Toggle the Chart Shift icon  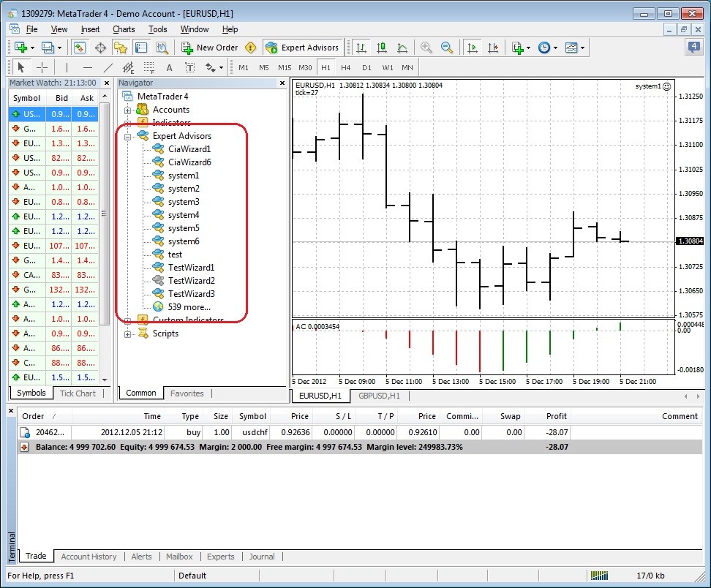point(493,48)
